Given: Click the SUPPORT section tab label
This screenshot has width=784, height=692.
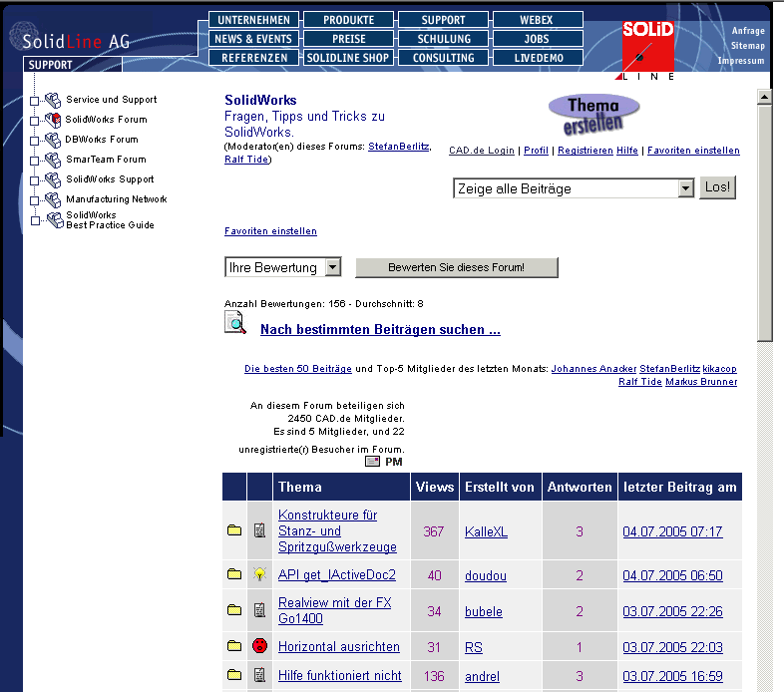Looking at the screenshot, I should pyautogui.click(x=50, y=65).
